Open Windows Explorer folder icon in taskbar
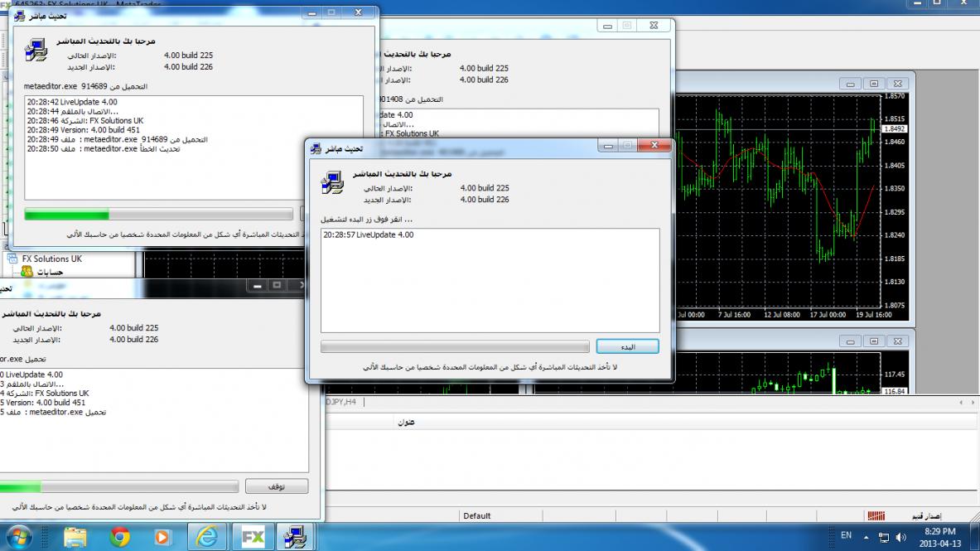 75,537
